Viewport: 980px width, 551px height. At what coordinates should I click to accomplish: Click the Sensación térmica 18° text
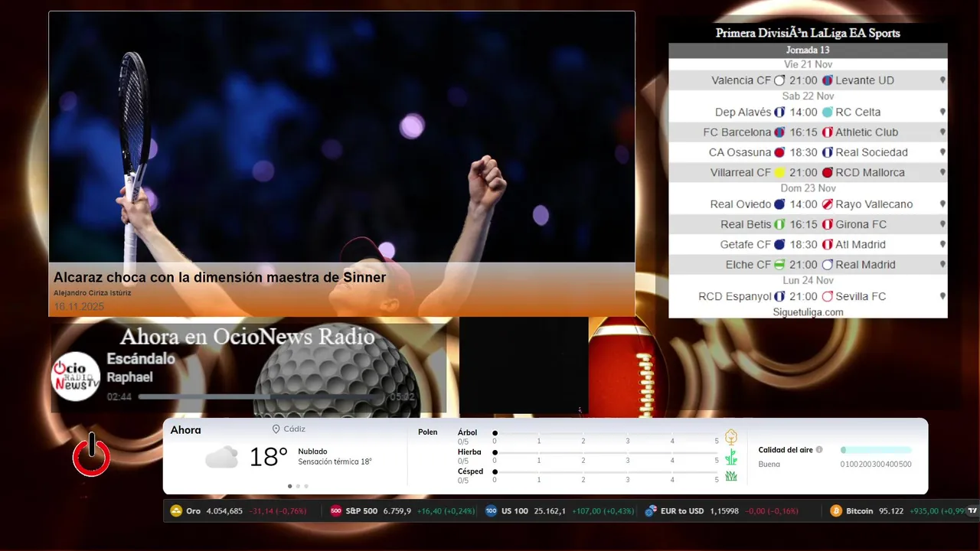coord(335,462)
